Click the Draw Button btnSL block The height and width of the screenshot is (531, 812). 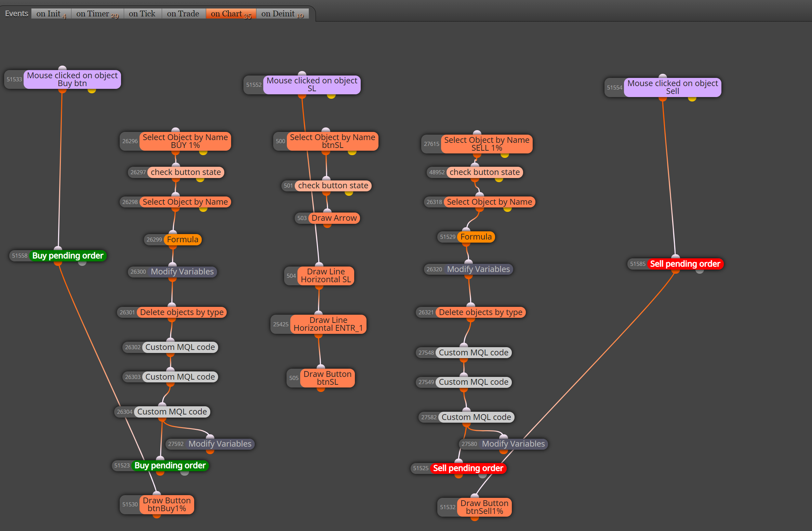click(328, 378)
